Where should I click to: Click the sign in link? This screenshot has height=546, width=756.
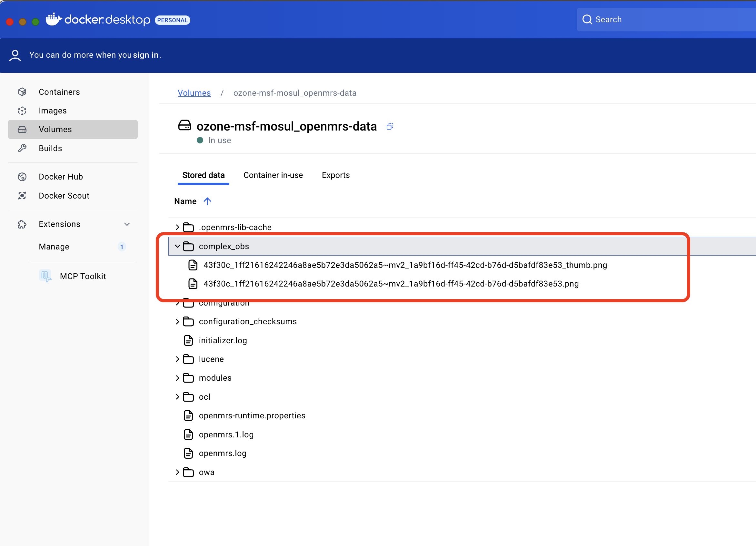[146, 55]
